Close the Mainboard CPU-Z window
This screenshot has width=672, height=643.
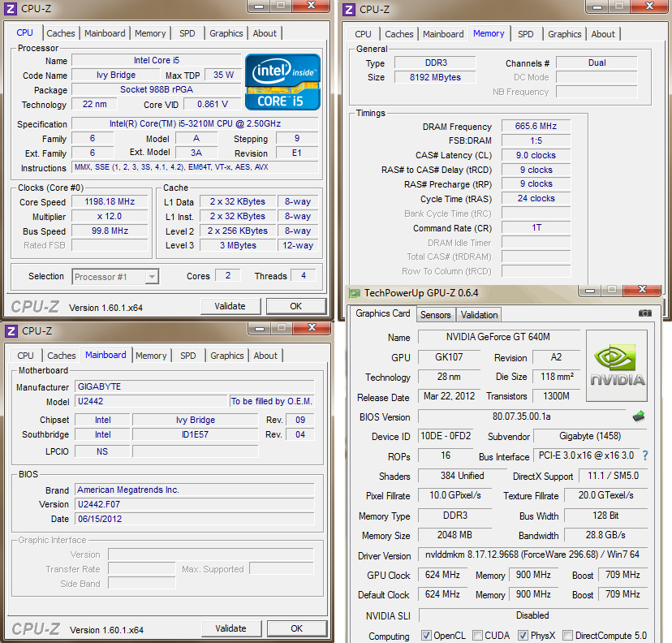click(312, 327)
